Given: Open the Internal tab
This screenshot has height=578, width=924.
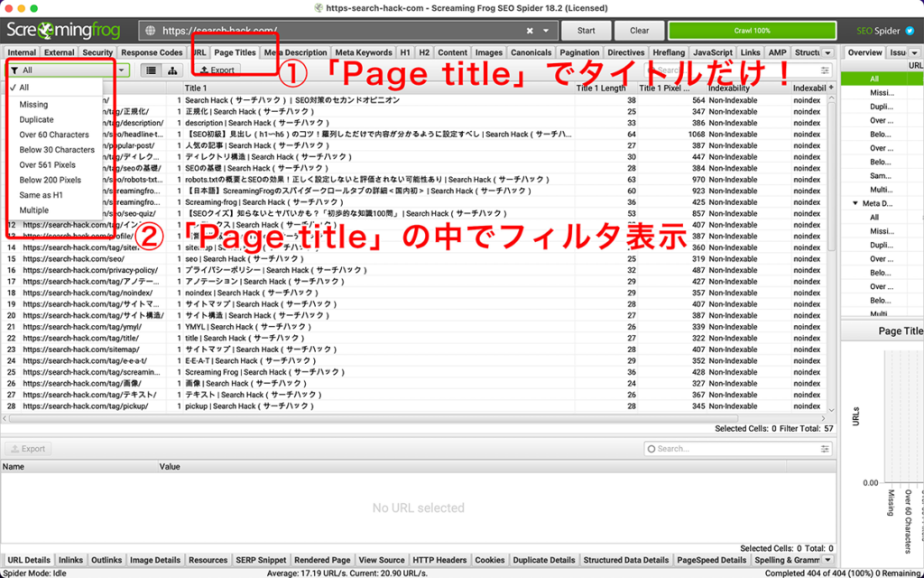Looking at the screenshot, I should 22,52.
